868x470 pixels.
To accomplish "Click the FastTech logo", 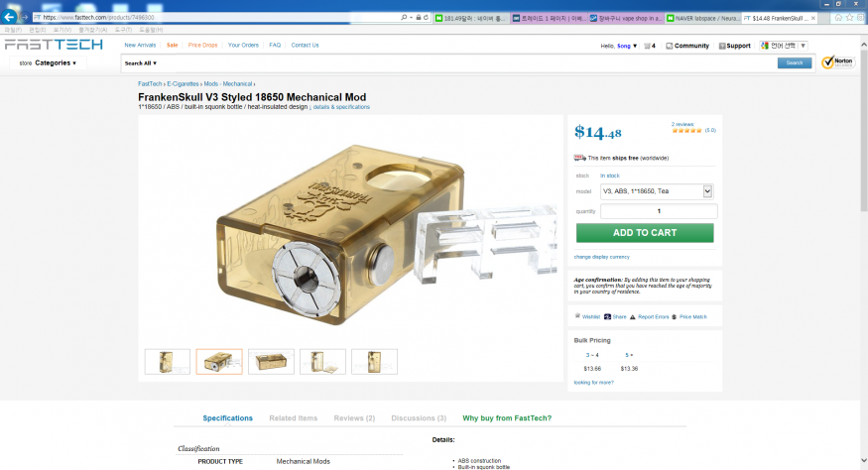I will click(54, 45).
